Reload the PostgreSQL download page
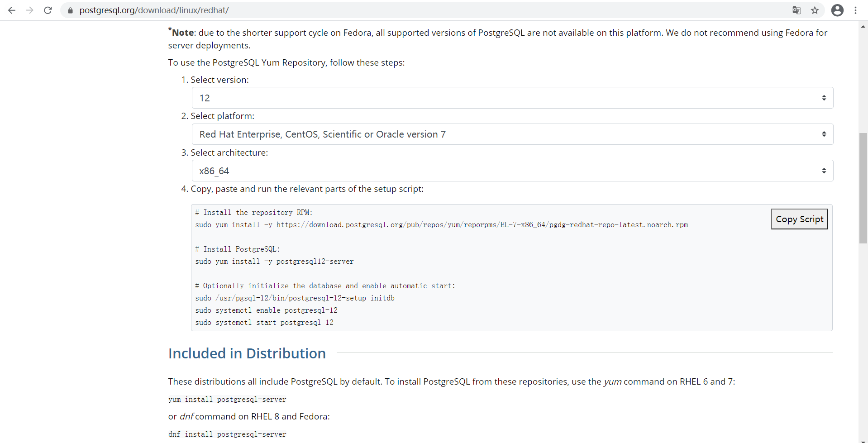868x443 pixels. [x=48, y=10]
